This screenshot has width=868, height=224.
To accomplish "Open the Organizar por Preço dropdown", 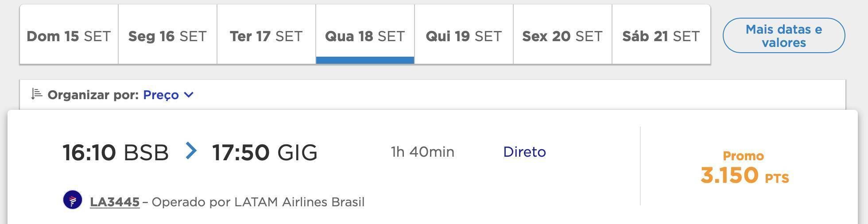I will 168,95.
